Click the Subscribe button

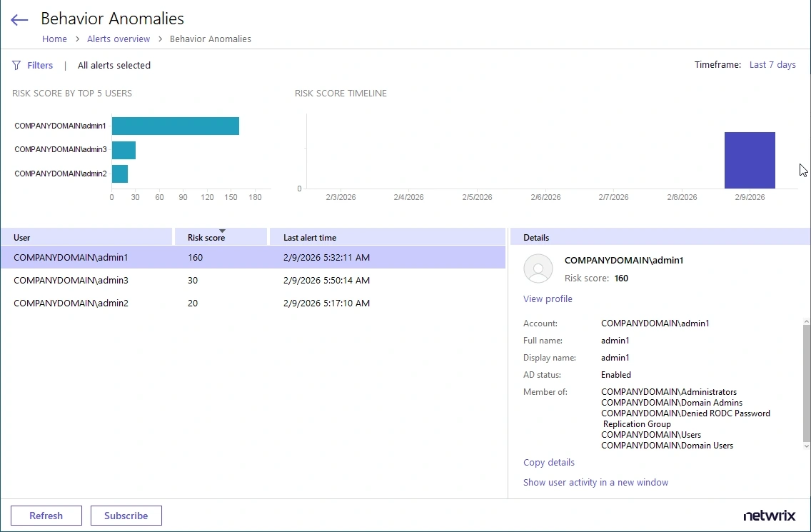coord(126,516)
